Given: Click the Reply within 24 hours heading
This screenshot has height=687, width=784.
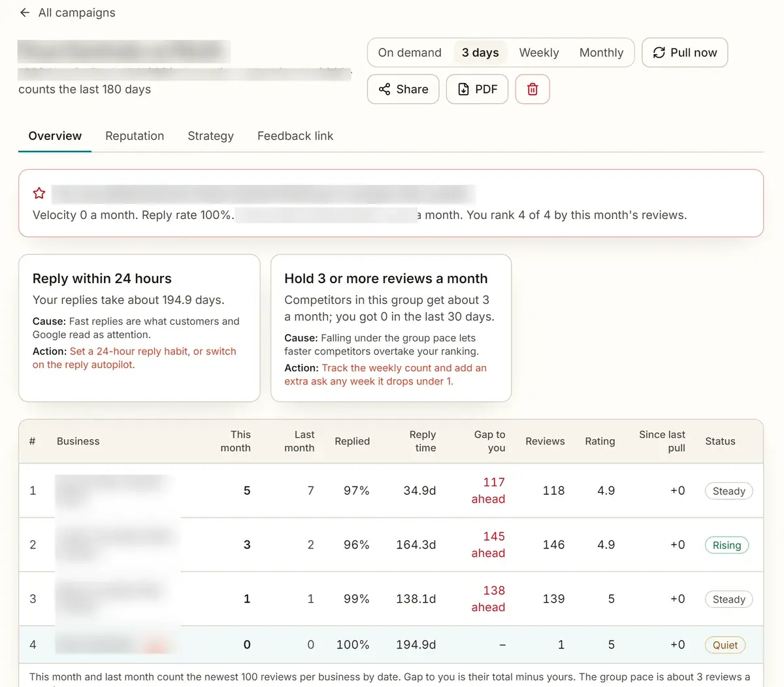Looking at the screenshot, I should [102, 278].
